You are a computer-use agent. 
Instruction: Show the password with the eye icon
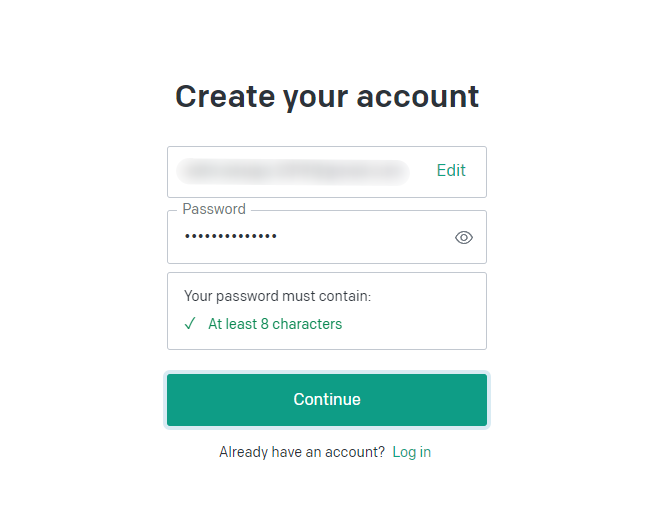click(x=463, y=237)
